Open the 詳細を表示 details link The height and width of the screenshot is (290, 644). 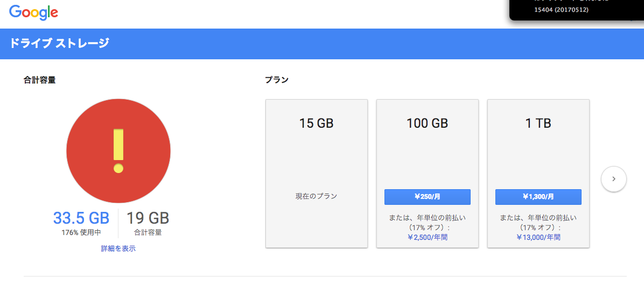click(x=118, y=248)
